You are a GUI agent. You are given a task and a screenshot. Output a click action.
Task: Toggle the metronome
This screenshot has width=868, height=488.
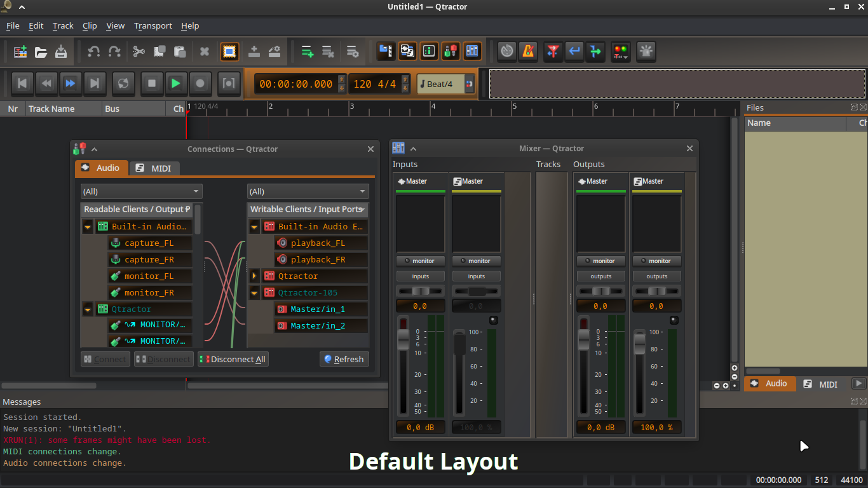(x=528, y=51)
